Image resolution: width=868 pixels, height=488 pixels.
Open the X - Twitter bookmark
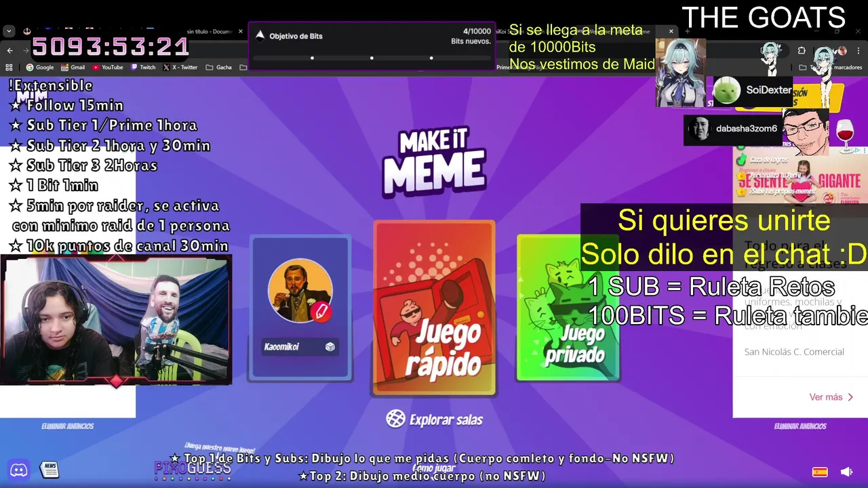tap(180, 67)
